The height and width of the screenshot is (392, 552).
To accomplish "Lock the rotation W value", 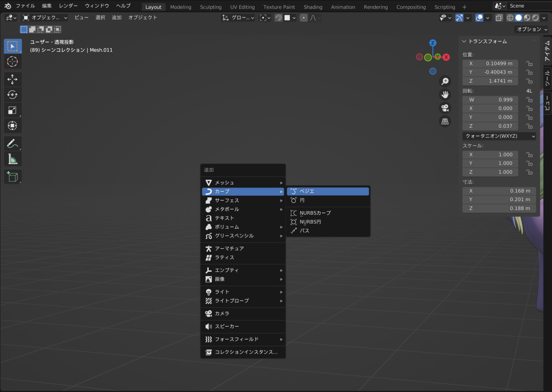I will (529, 100).
